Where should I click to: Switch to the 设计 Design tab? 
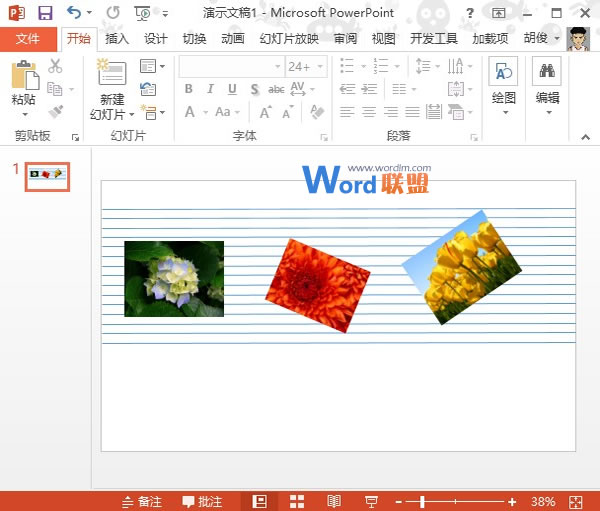click(155, 39)
